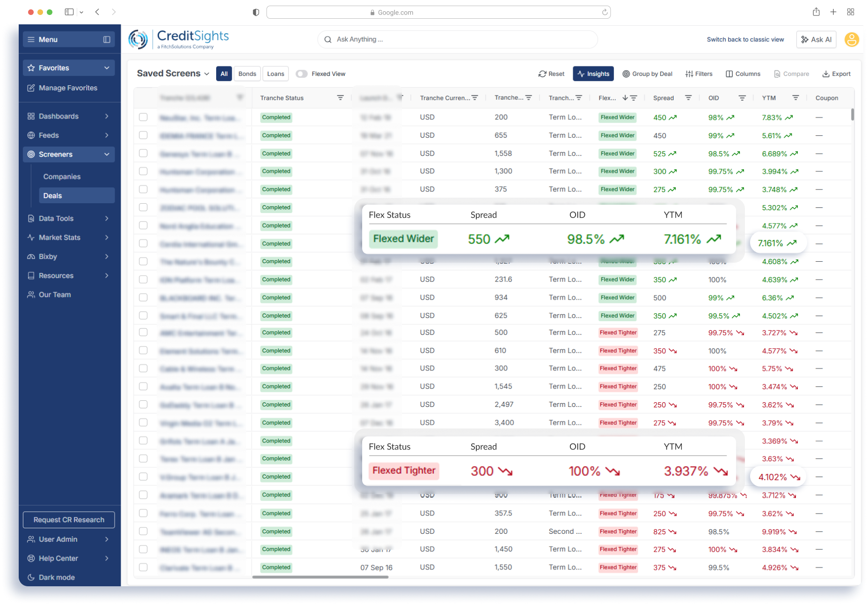Click the Export download icon
Screen dimensions: 868x605
coord(826,74)
